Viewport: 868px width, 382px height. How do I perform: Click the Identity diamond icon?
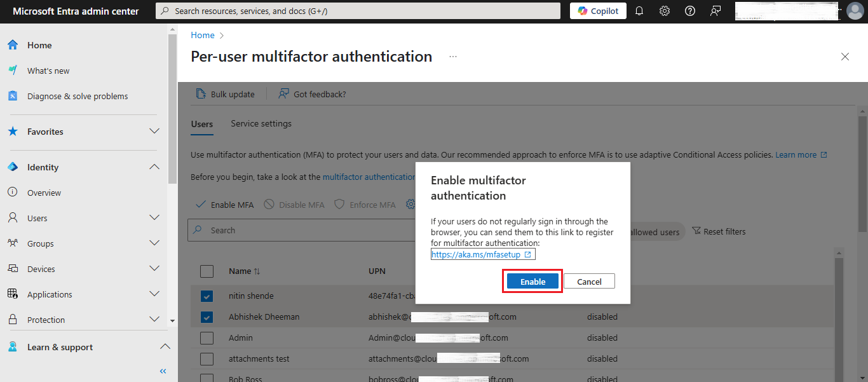click(x=13, y=167)
